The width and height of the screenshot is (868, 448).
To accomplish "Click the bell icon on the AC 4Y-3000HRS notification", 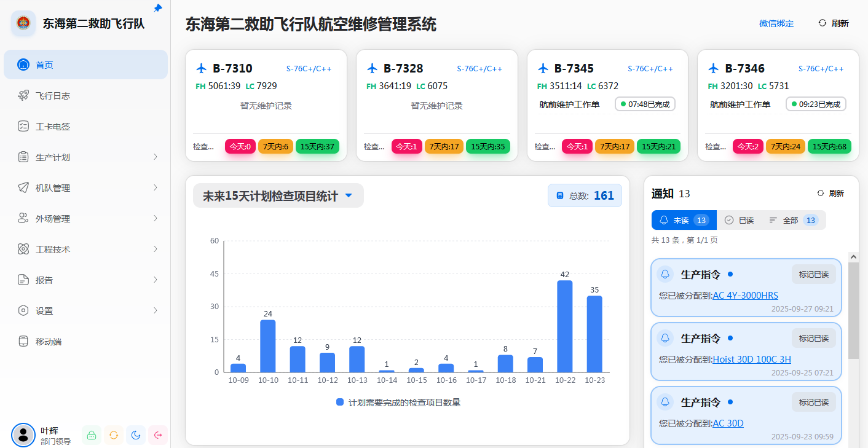I will (665, 274).
